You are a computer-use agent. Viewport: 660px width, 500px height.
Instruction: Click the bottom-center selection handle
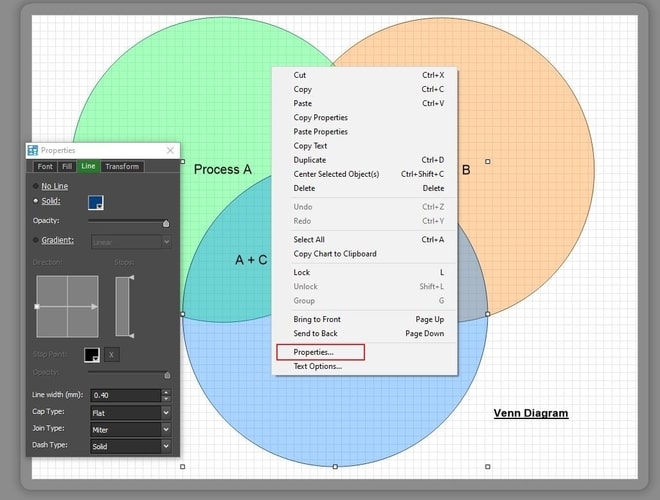click(x=335, y=466)
